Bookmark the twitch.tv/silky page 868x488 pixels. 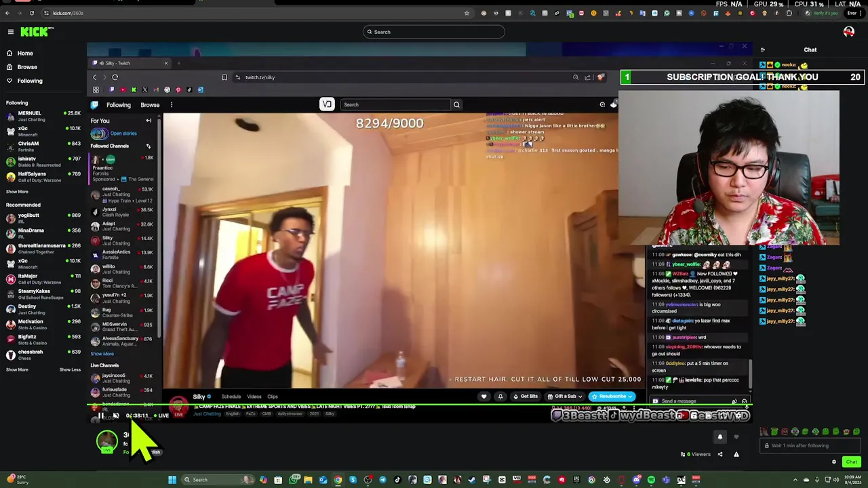224,77
